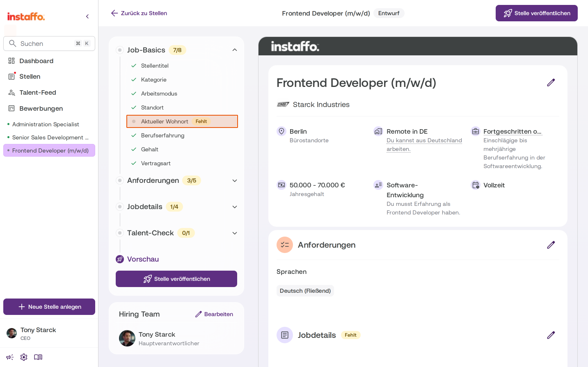Click the Software-Entwicklung skills icon
Image resolution: width=588 pixels, height=367 pixels.
[x=378, y=185]
